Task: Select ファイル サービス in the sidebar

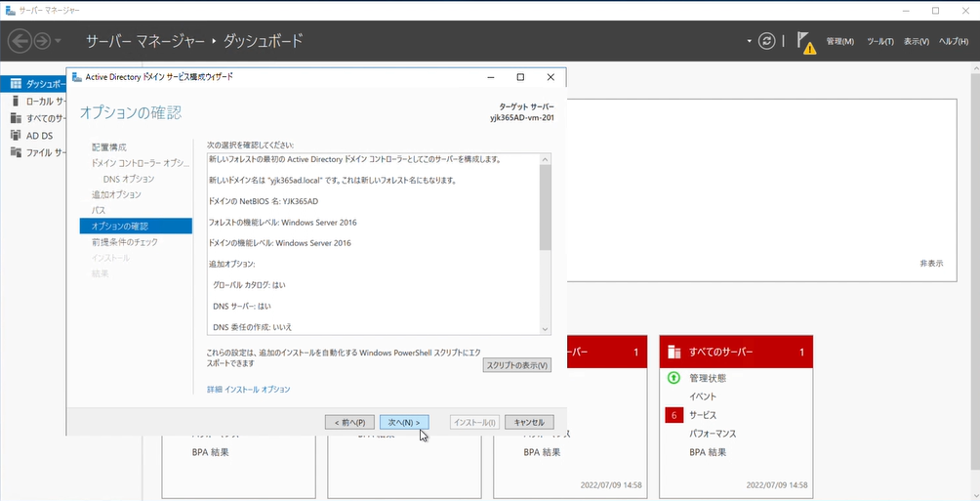Action: (x=33, y=152)
